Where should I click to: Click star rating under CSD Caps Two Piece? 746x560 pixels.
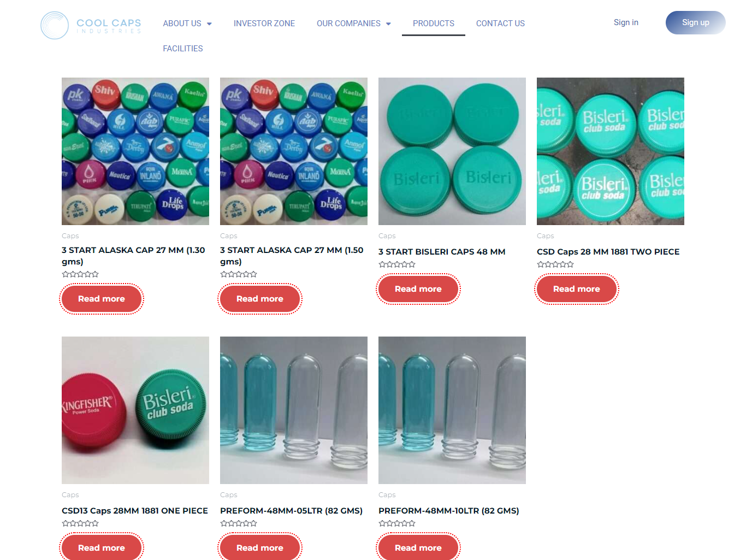pos(555,264)
